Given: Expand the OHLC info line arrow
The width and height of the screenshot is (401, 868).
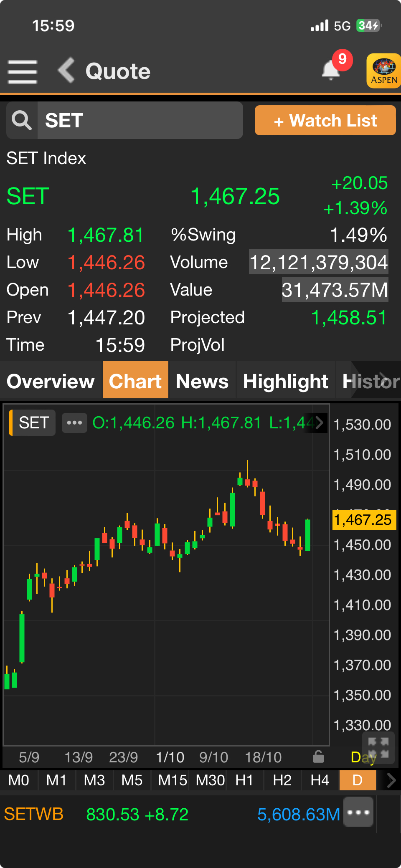Looking at the screenshot, I should point(320,423).
